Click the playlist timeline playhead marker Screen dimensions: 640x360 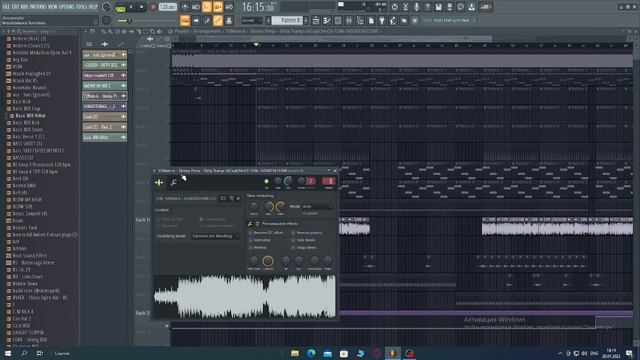(256, 44)
